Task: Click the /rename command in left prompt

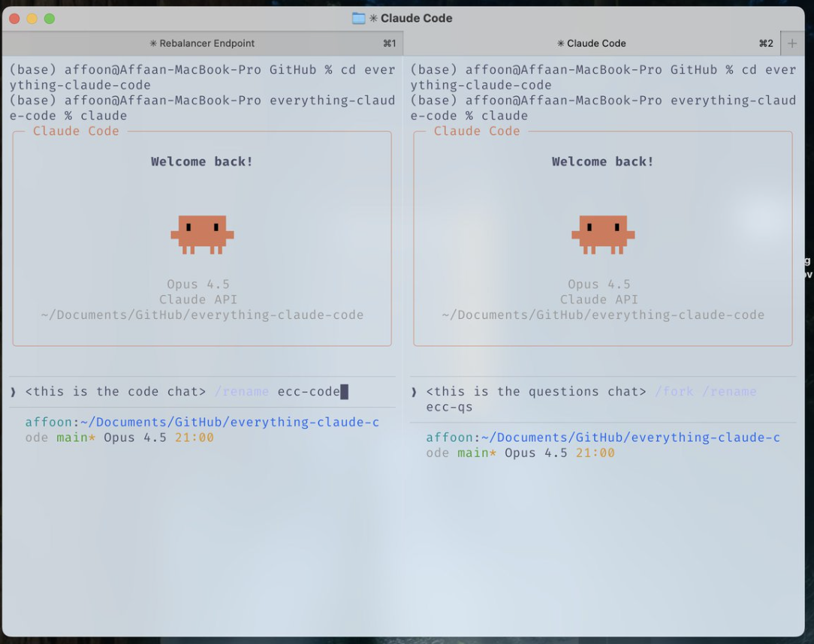Action: [241, 392]
